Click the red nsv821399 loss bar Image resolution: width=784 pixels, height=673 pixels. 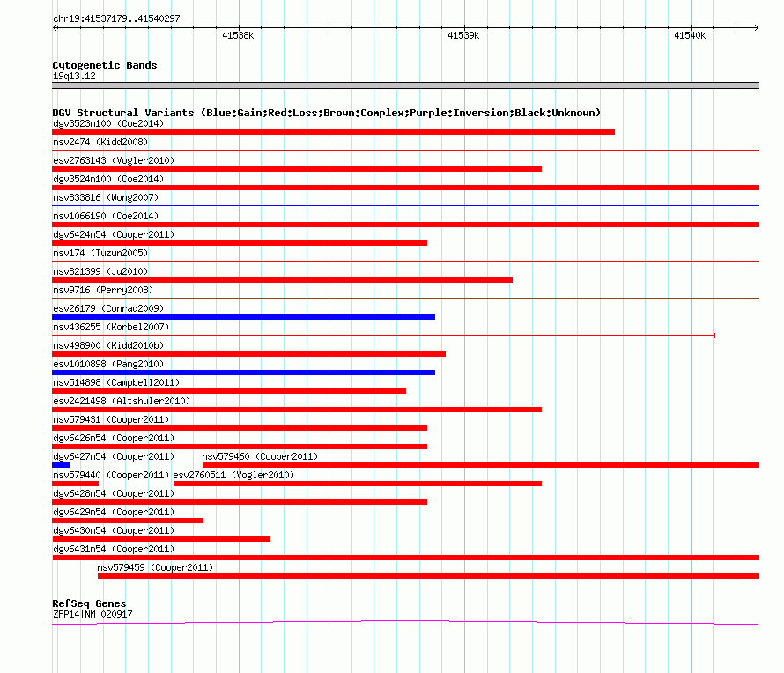(x=283, y=280)
